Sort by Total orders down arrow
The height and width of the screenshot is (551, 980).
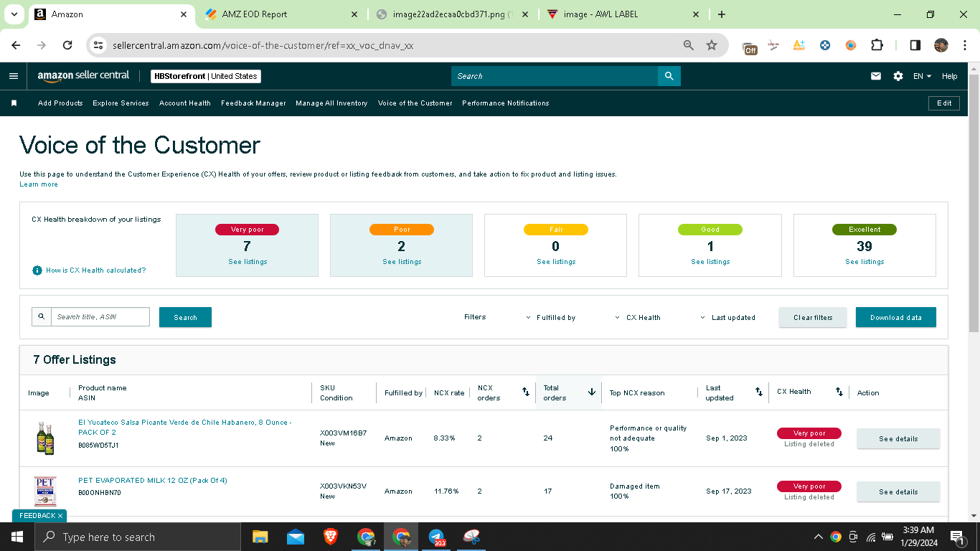[592, 392]
